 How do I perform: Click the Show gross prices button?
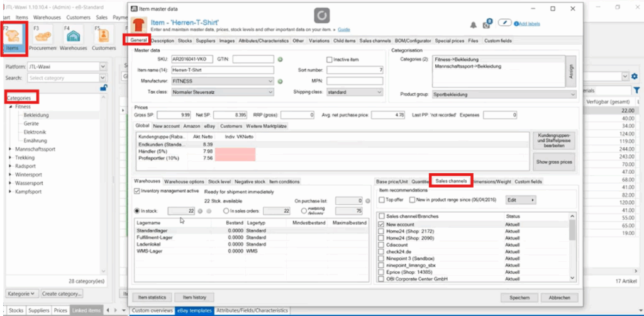point(553,162)
